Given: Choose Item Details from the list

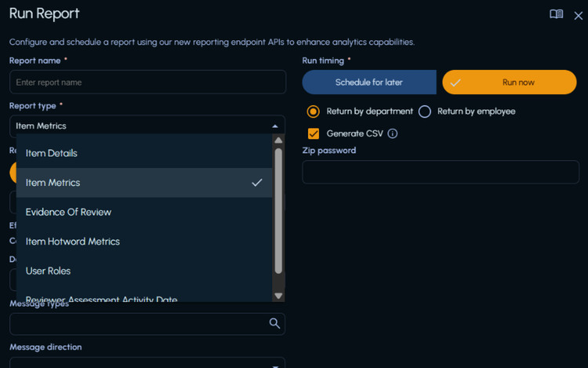Looking at the screenshot, I should coord(144,153).
